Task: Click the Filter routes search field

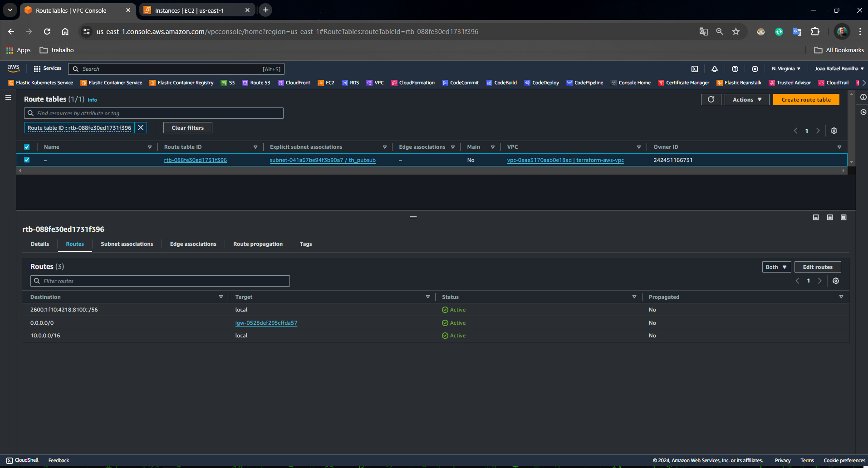Action: tap(160, 281)
